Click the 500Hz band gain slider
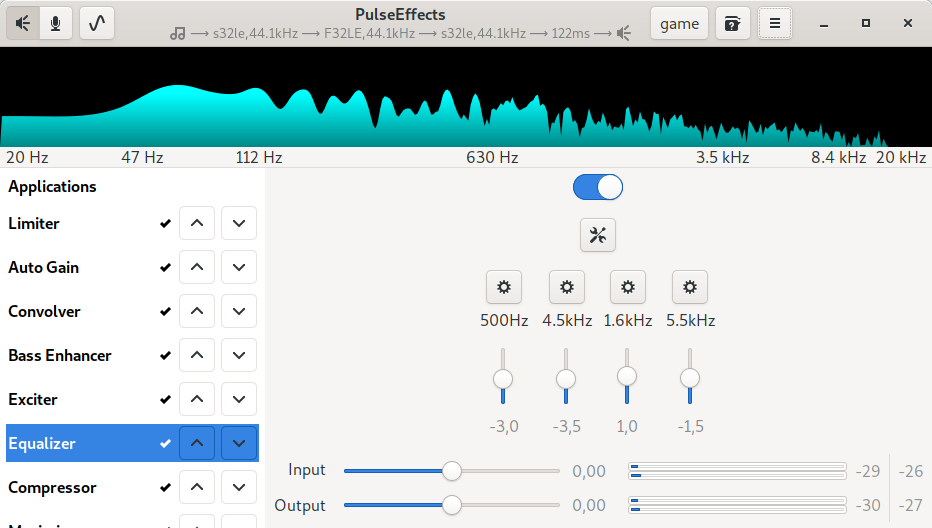The height and width of the screenshot is (528, 932). pos(503,377)
